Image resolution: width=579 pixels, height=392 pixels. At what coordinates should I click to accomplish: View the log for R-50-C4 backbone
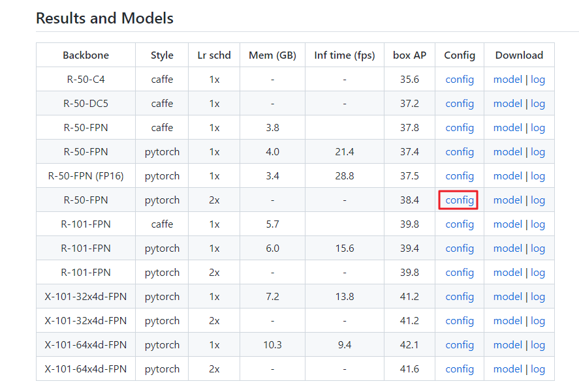coord(537,79)
